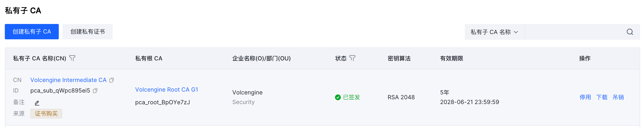Click 创建私有证书 button
Image resolution: width=644 pixels, height=128 pixels.
tap(87, 32)
